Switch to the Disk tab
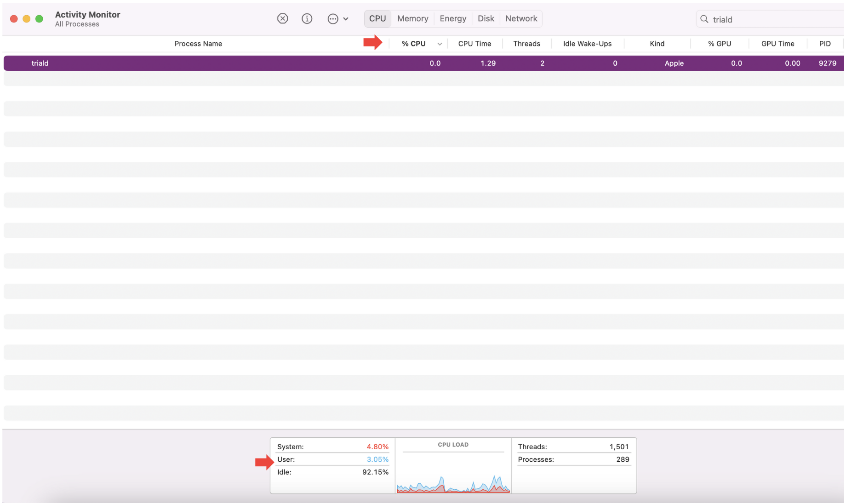Screen dimensions: 846x504 (x=486, y=18)
